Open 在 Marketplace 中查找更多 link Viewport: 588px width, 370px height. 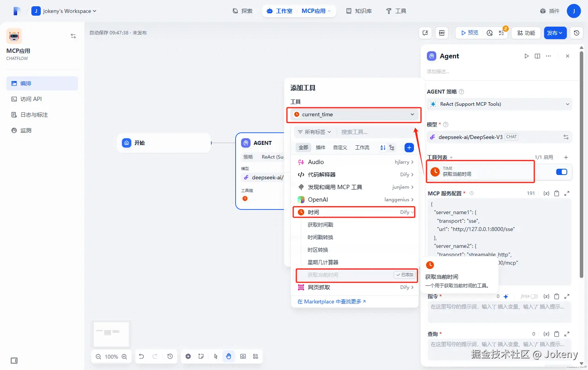point(332,301)
